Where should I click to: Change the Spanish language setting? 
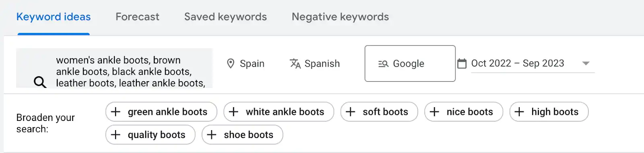click(315, 63)
